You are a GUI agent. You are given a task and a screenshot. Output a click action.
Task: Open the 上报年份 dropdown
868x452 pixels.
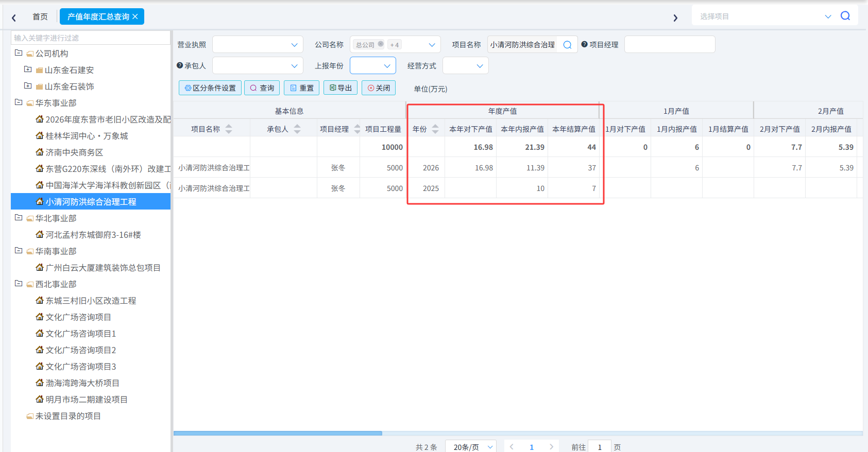coord(373,66)
